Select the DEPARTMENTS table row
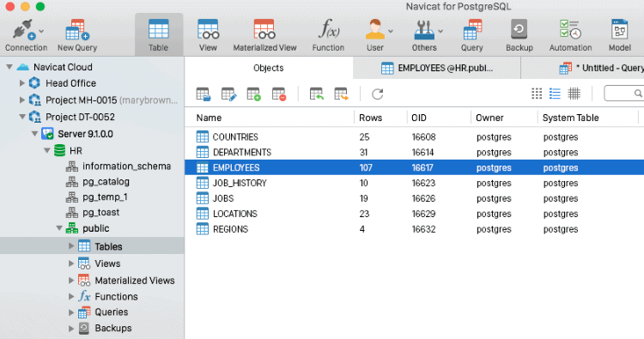The image size is (644, 339). 415,152
